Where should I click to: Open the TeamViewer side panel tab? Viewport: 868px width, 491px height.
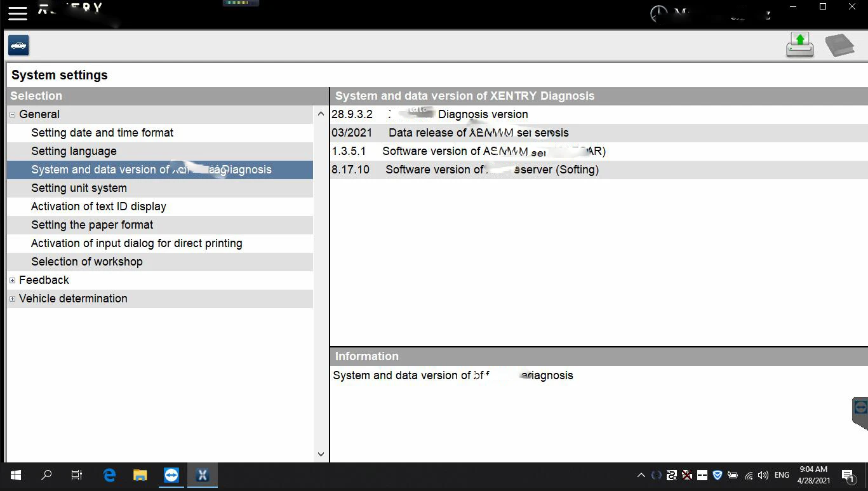pos(860,414)
